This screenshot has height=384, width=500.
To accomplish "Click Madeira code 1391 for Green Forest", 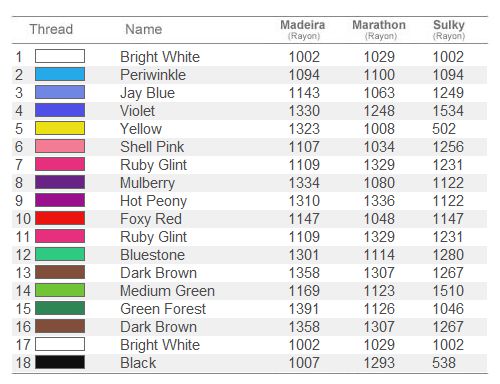I will 304,309.
